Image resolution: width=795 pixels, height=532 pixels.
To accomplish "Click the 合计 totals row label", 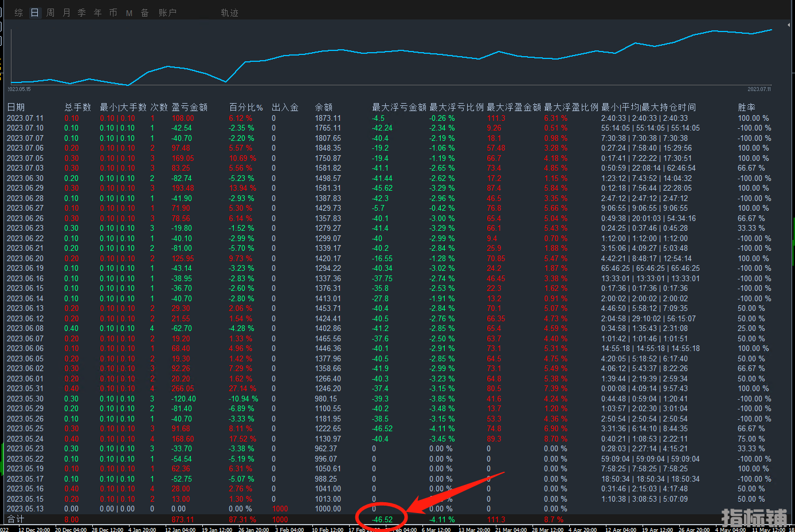I will [x=15, y=519].
